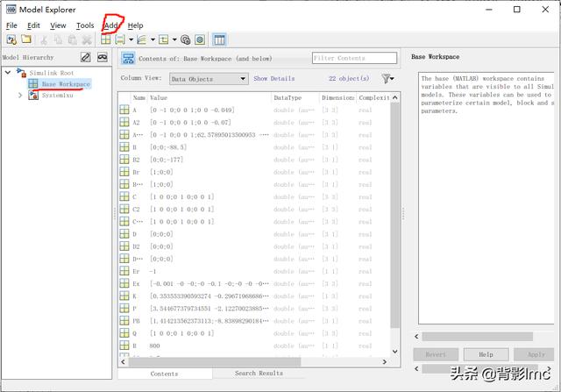Viewport: 561px width, 392px height.
Task: Toggle the show contents hierarchy icon
Action: click(128, 59)
